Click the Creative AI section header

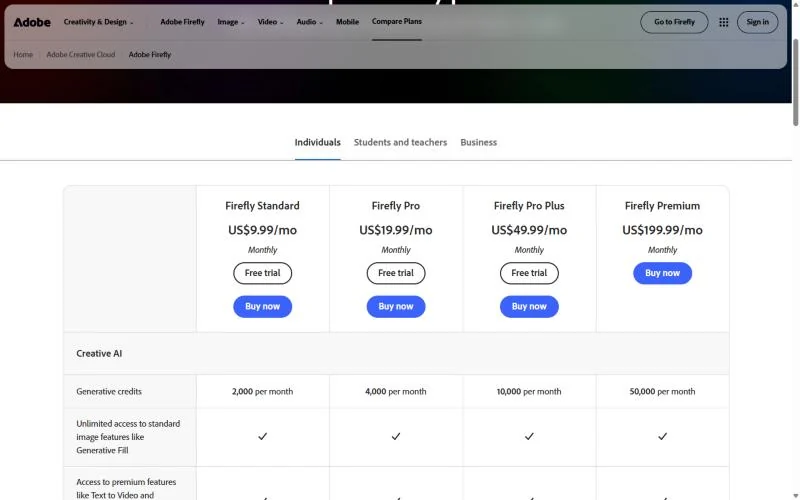(x=99, y=354)
